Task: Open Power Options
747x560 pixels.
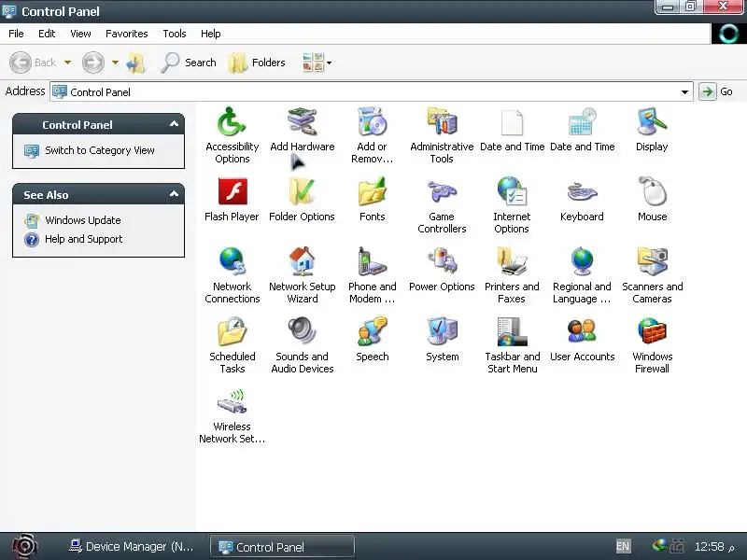Action: click(442, 269)
